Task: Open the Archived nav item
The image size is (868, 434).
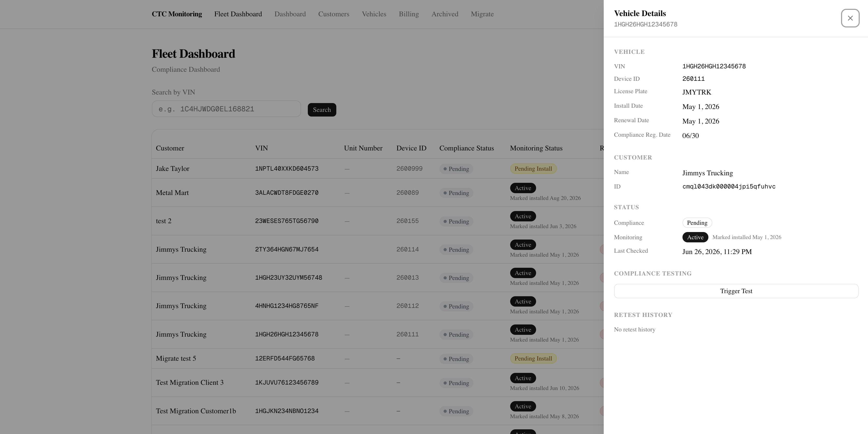Action: click(445, 14)
